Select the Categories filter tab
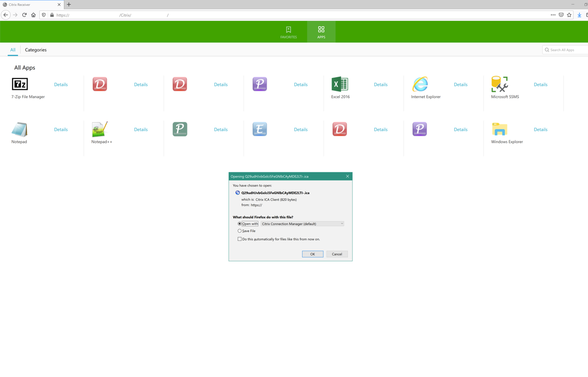Viewport: 588px width, 377px height. [36, 50]
